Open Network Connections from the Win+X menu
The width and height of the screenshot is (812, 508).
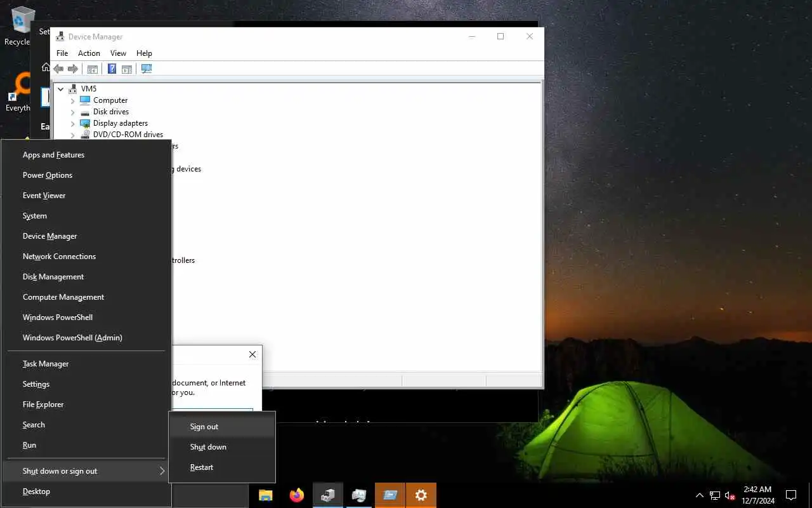click(86, 257)
